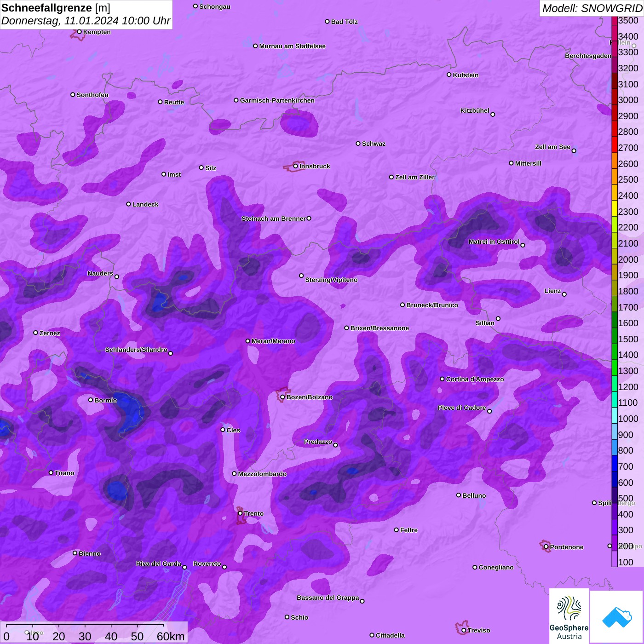Click the Mezzolombardo label
Screen dimensions: 644x644
(262, 474)
